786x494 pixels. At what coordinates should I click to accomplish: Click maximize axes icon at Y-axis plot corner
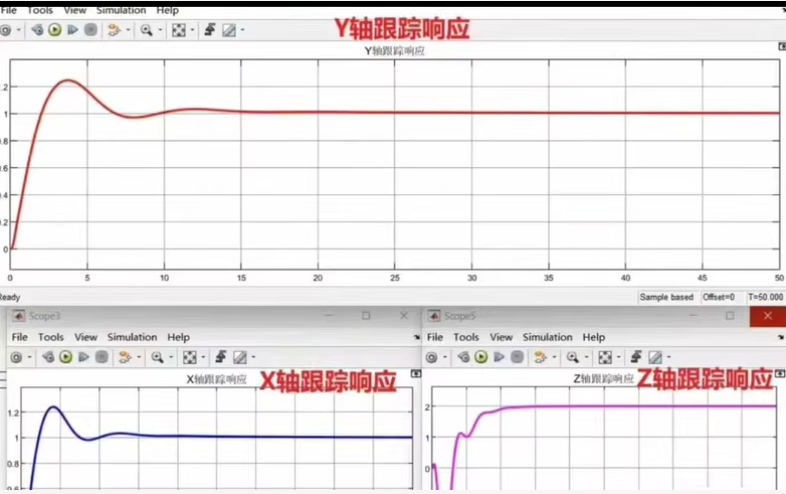pos(782,46)
